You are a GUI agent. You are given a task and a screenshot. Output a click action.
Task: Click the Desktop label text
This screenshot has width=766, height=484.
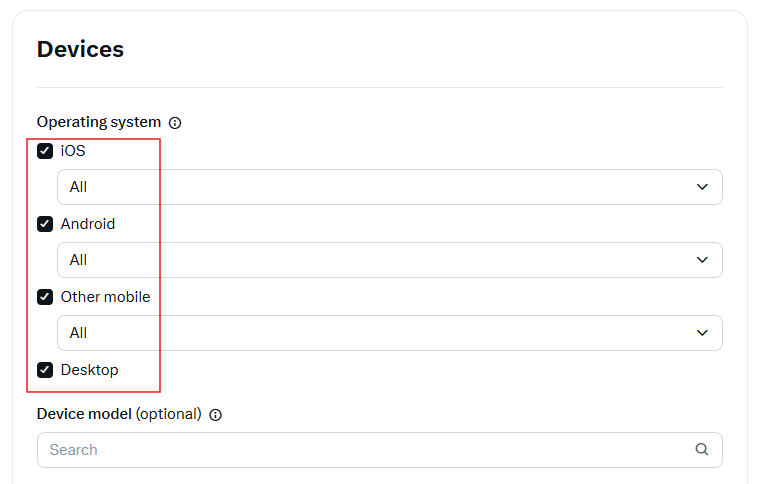point(89,370)
